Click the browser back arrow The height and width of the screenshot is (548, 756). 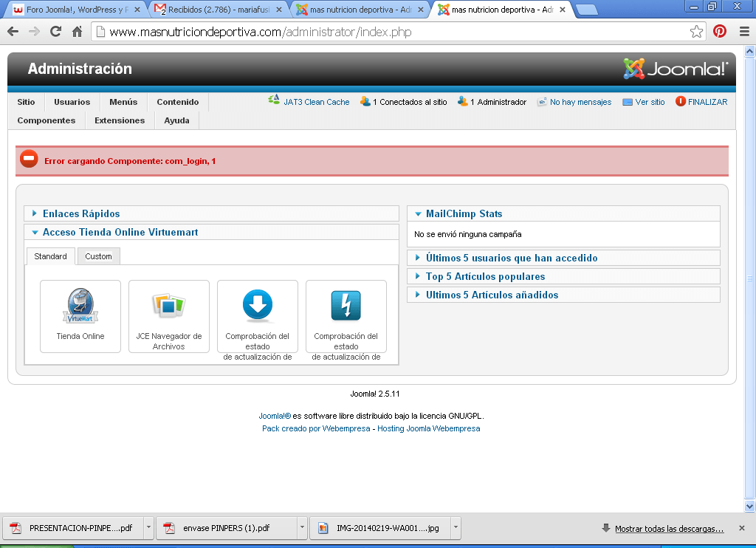[13, 32]
